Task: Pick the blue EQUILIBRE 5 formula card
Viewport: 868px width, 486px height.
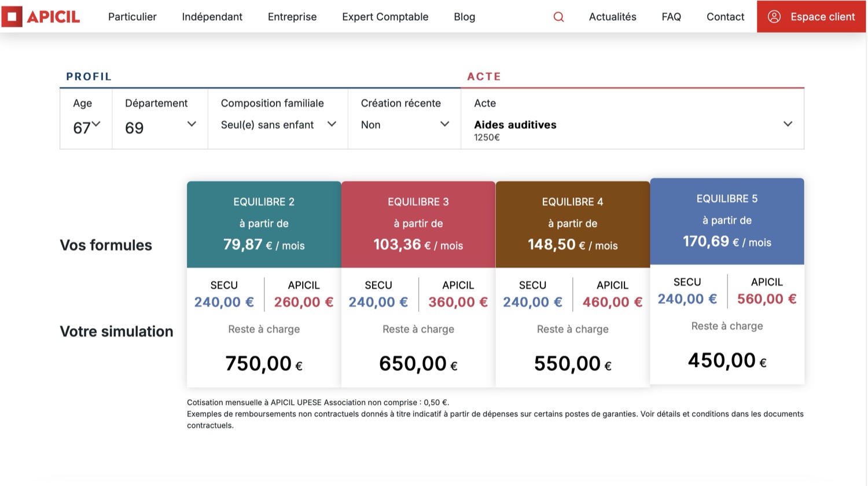Action: [x=727, y=221]
